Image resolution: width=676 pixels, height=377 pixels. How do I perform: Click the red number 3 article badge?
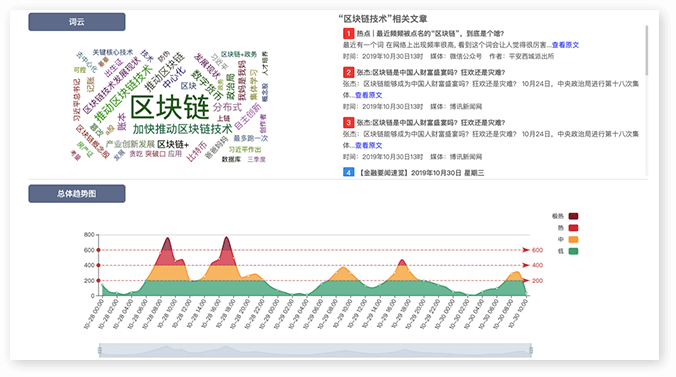tap(348, 123)
